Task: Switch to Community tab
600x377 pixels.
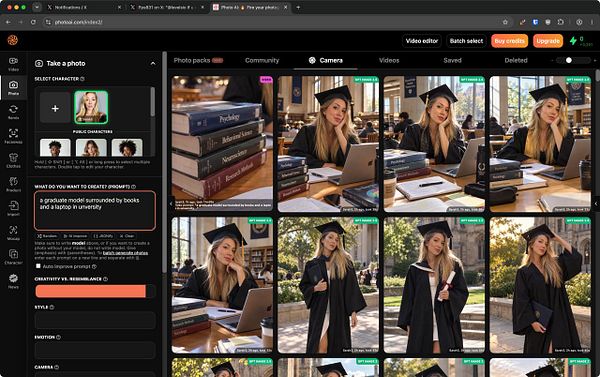Action: [262, 60]
